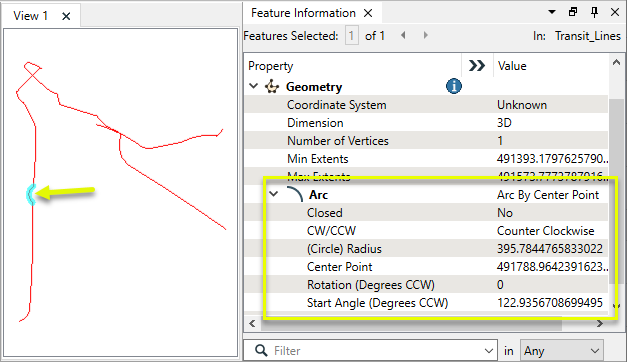Click the Geometry node icon
627x362 pixels.
coord(272,86)
